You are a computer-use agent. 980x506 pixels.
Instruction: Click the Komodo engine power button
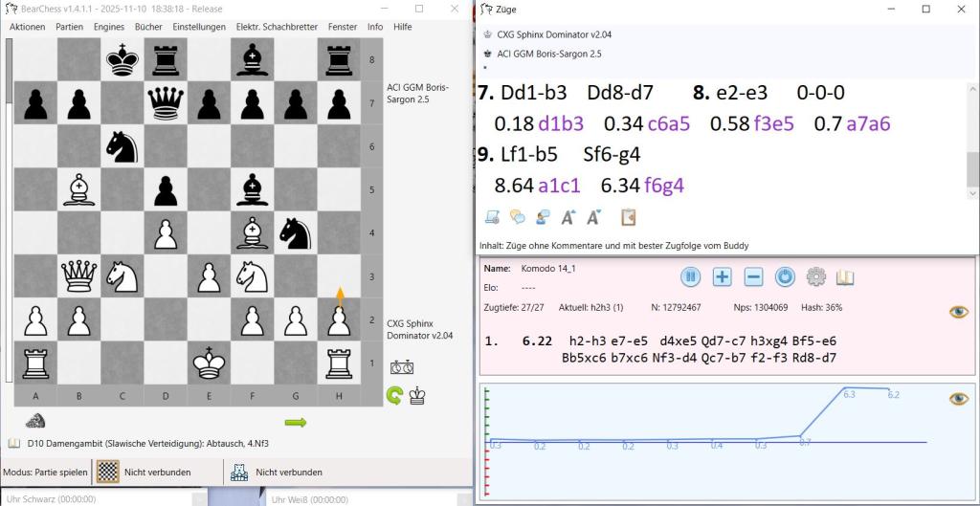tap(785, 277)
